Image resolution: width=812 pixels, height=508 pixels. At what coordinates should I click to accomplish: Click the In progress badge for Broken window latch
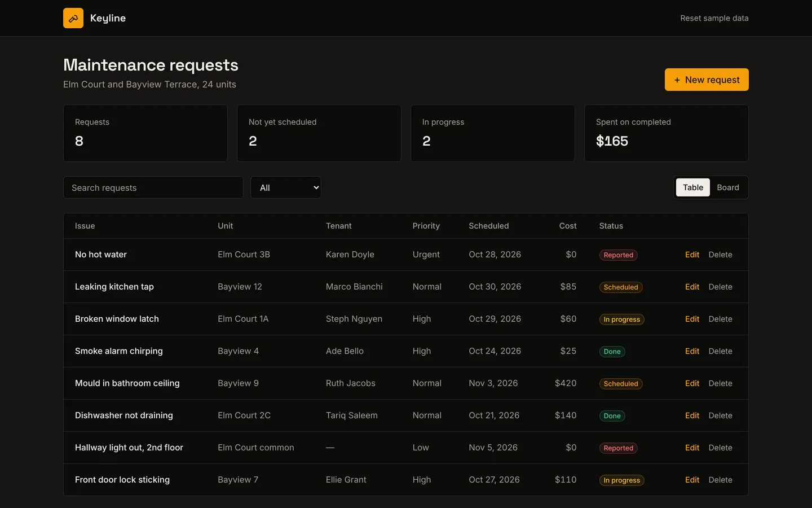pos(622,319)
